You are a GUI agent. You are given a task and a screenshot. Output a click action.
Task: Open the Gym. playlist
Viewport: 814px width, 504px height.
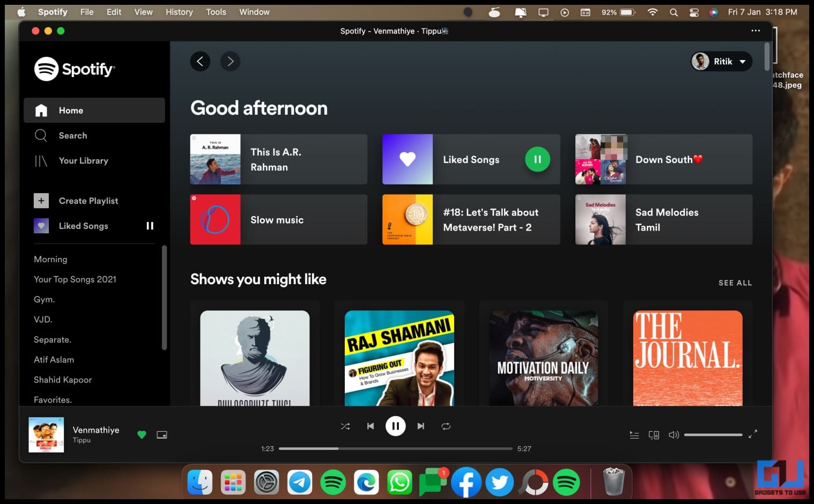coord(45,300)
